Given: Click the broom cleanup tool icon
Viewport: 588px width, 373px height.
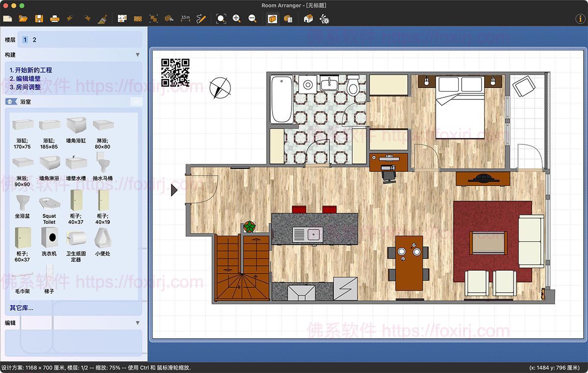Looking at the screenshot, I should [x=101, y=19].
